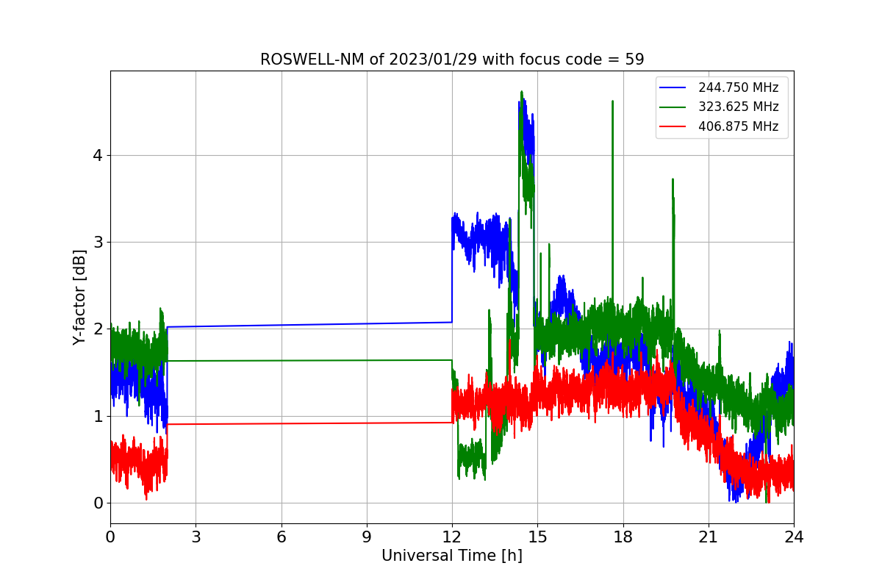
Task: Click the red line sample in legend
Action: coord(673,127)
